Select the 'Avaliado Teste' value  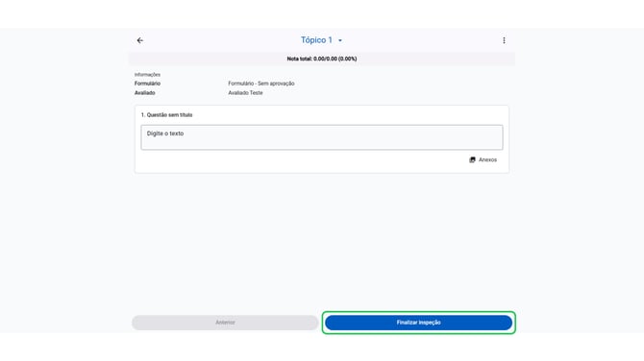pyautogui.click(x=245, y=93)
